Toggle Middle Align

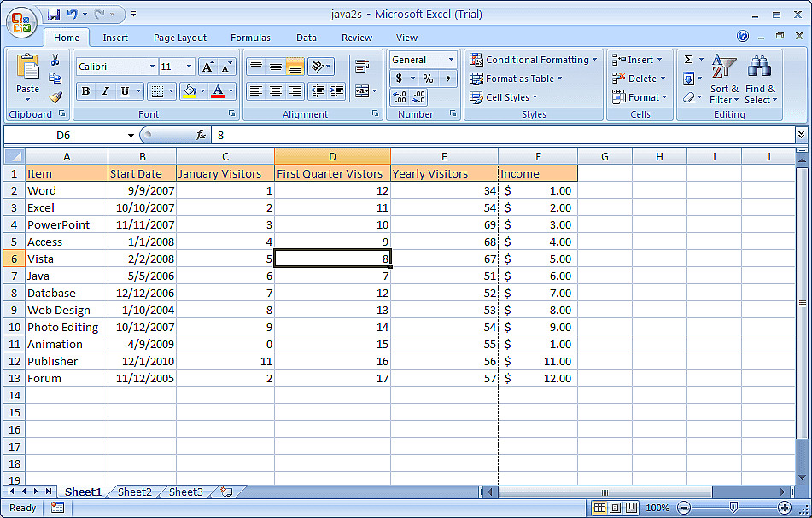click(x=276, y=67)
